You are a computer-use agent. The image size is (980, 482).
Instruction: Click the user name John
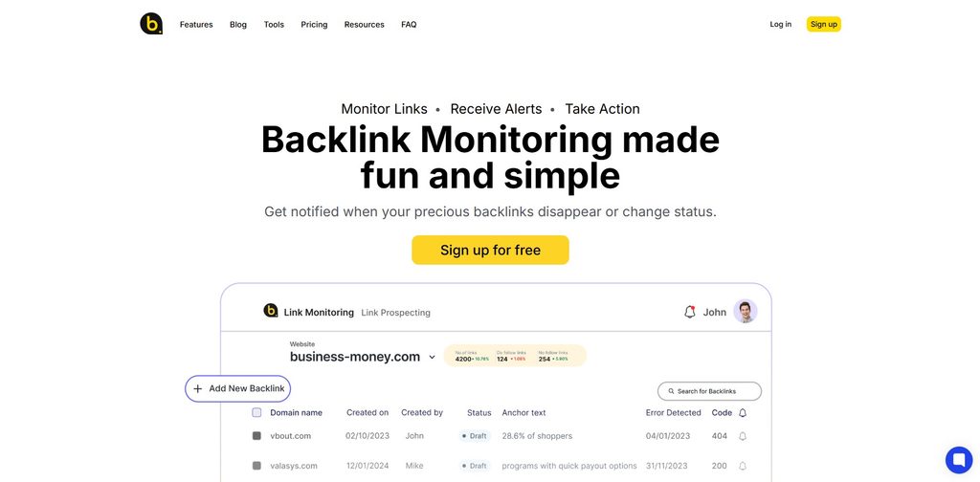714,312
